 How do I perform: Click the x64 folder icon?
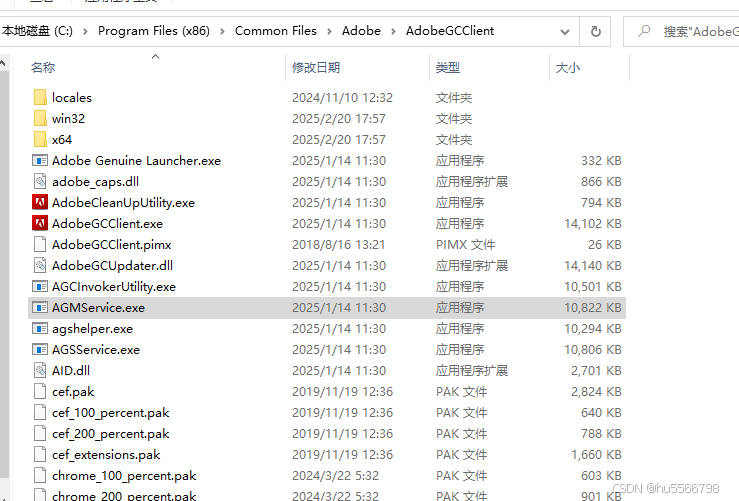click(41, 140)
